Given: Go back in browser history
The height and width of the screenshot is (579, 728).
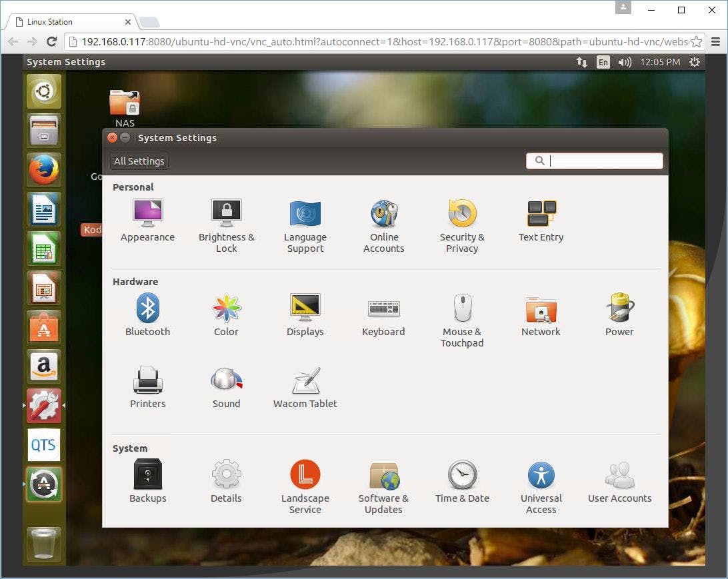Looking at the screenshot, I should pyautogui.click(x=13, y=42).
